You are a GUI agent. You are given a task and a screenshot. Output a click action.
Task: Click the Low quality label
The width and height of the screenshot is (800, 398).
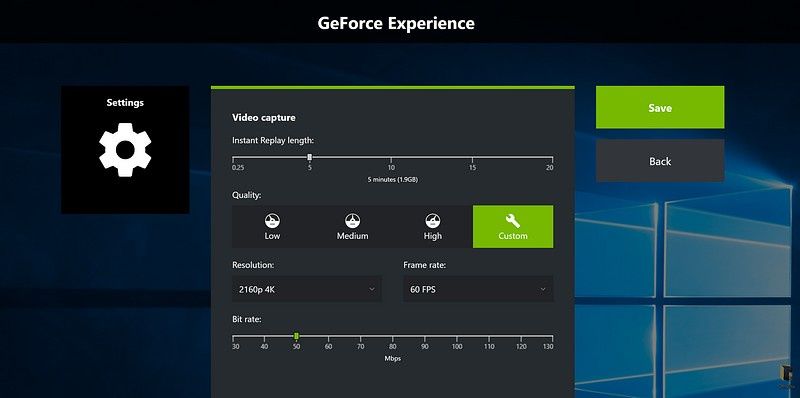point(272,236)
